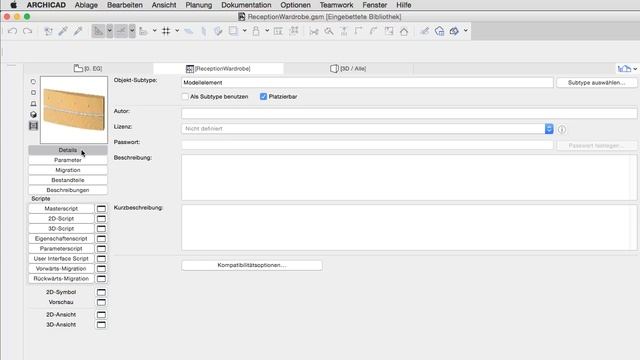Viewport: 640px width, 360px height.
Task: Open the Beschreibungen section
Action: pyautogui.click(x=68, y=190)
